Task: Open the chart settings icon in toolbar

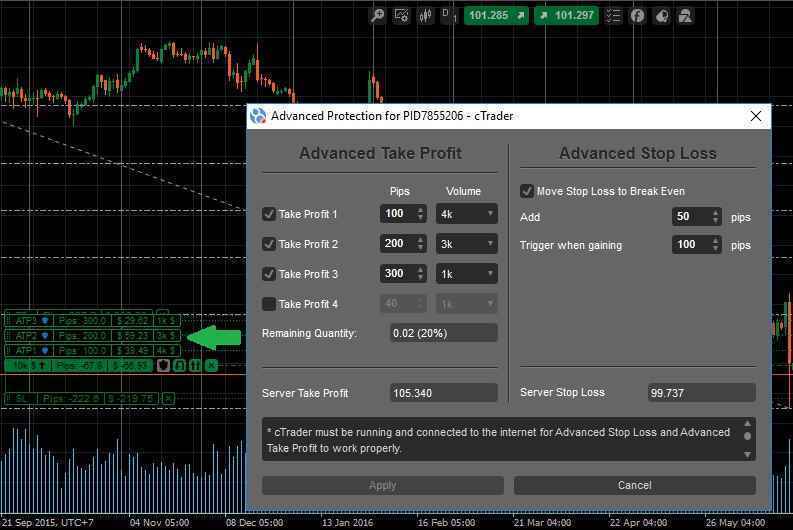Action: pyautogui.click(x=401, y=16)
